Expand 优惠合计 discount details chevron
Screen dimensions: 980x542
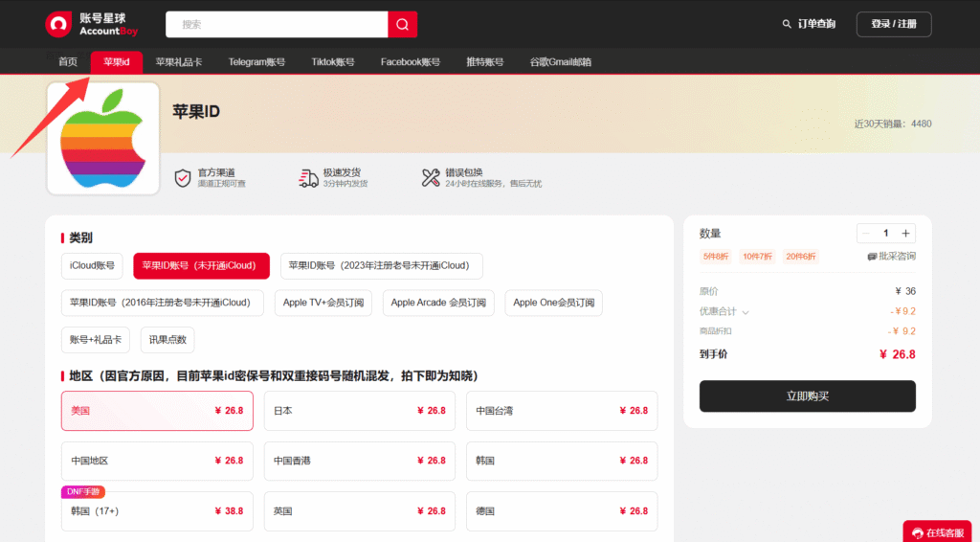[x=746, y=312]
